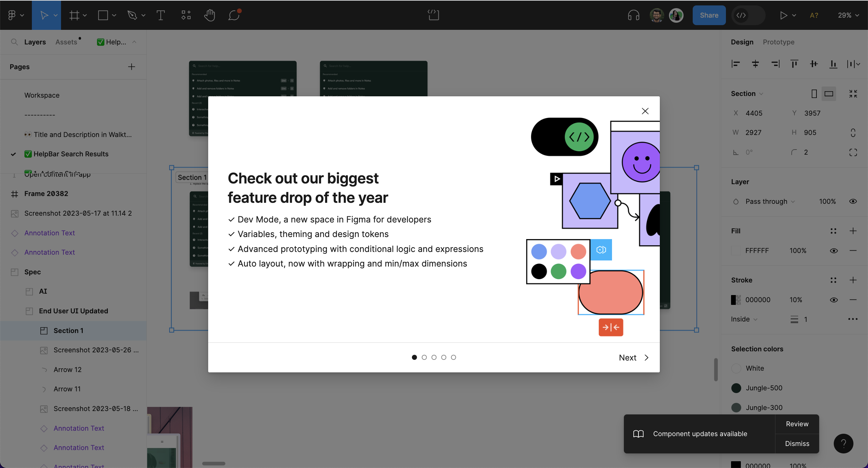868x468 pixels.
Task: Open the Section type dropdown
Action: [x=747, y=94]
